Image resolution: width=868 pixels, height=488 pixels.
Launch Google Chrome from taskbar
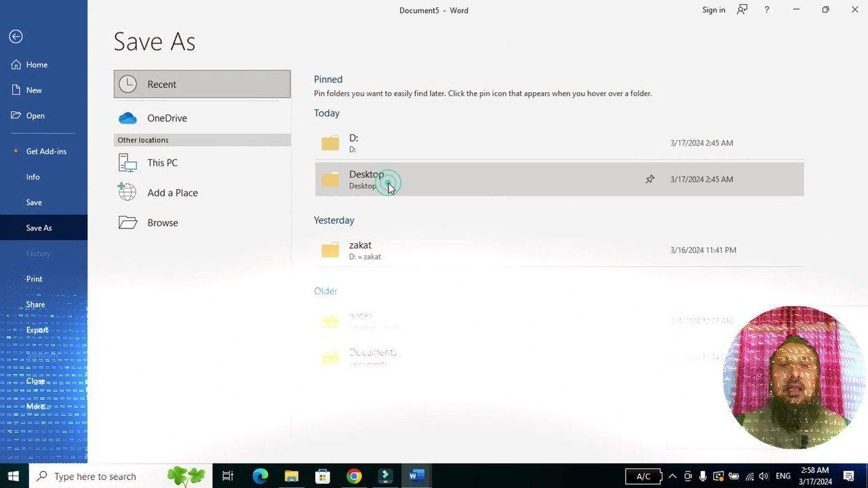354,476
